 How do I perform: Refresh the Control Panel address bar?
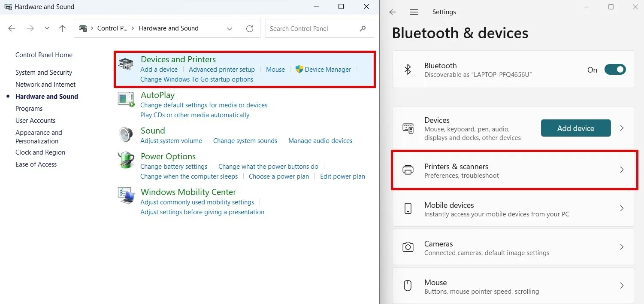(x=250, y=29)
